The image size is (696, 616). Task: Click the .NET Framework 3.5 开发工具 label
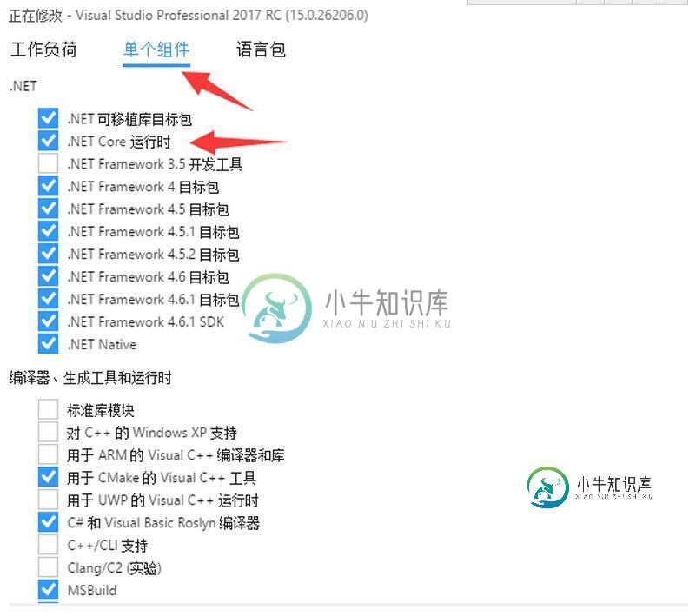(x=155, y=165)
